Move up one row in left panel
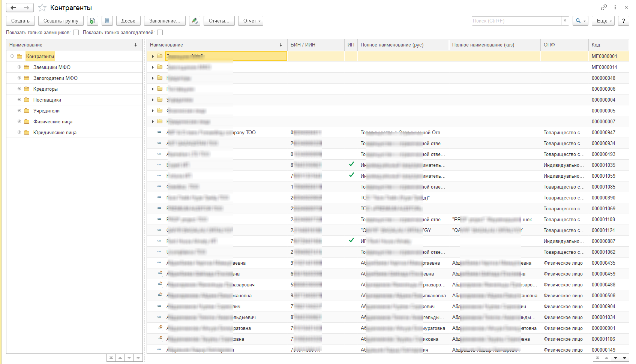The width and height of the screenshot is (636, 364). [120, 358]
